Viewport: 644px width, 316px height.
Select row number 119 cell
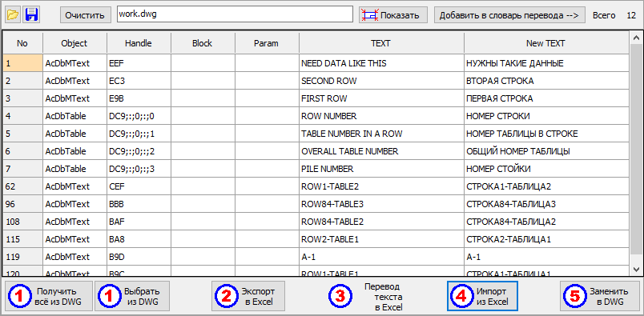pyautogui.click(x=22, y=257)
